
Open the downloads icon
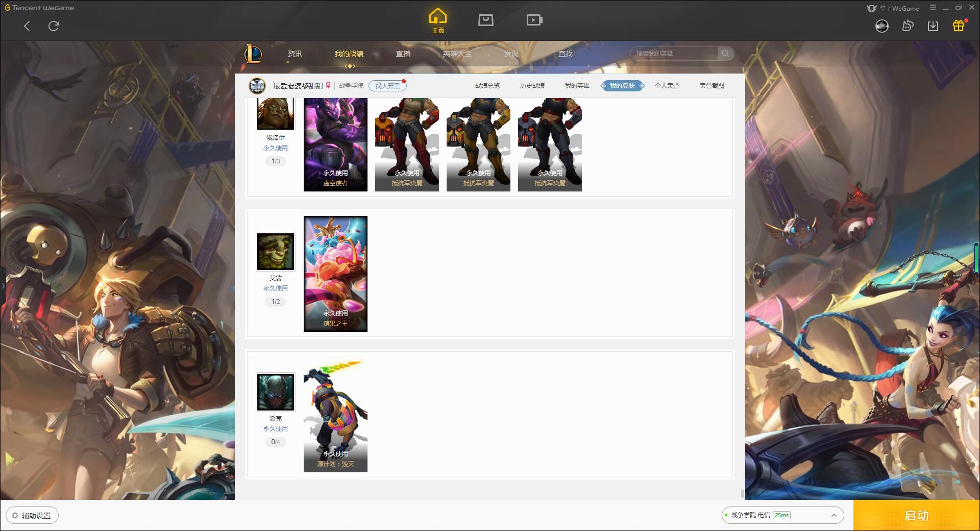(x=933, y=26)
